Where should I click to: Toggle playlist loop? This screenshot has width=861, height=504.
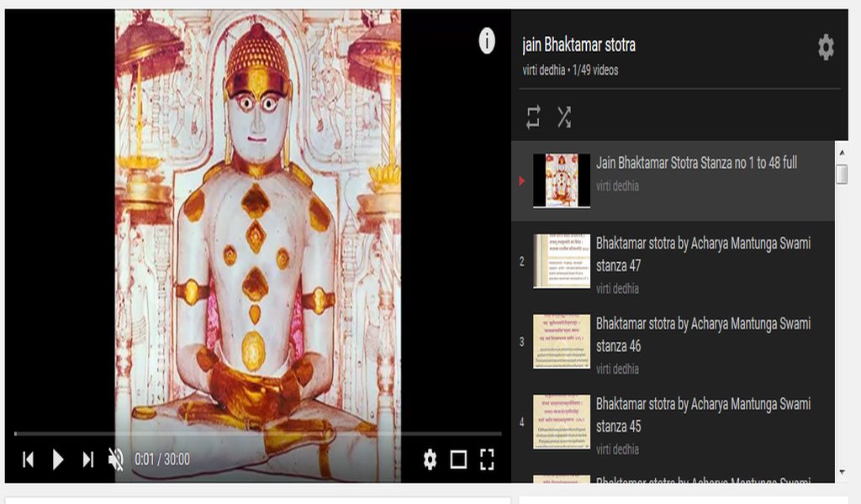pos(533,118)
